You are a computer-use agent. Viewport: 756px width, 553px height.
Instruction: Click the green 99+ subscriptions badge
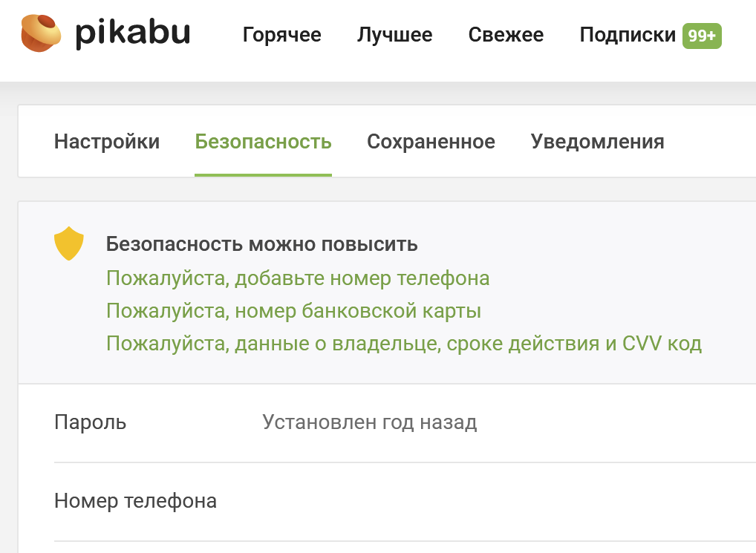(x=702, y=35)
